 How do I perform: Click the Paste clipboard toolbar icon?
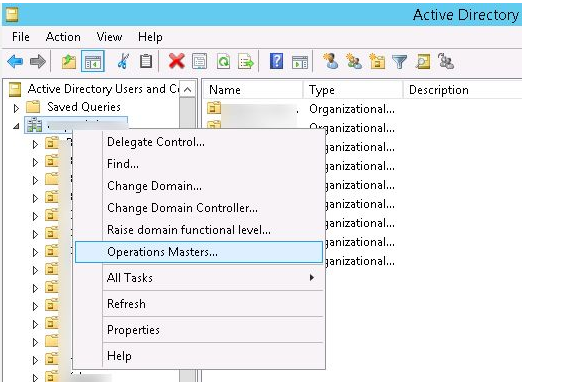point(145,61)
